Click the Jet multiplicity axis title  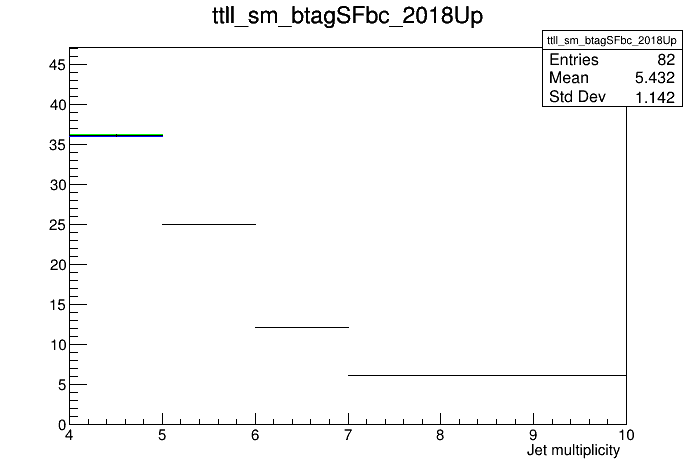pos(573,450)
